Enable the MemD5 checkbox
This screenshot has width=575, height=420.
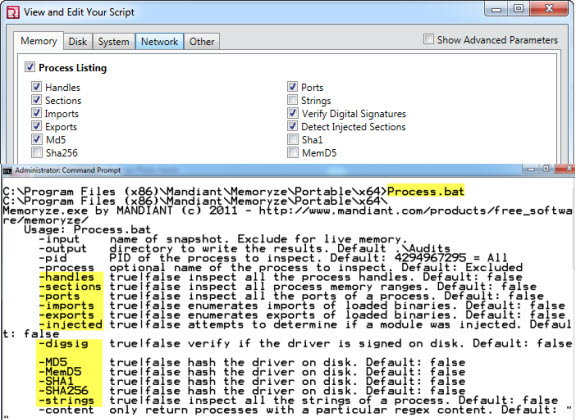pos(292,152)
